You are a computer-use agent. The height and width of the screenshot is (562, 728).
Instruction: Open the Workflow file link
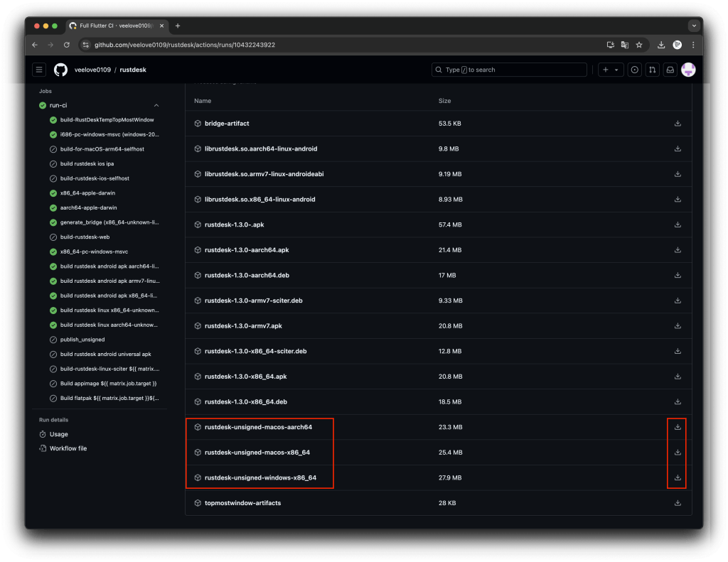tap(68, 448)
